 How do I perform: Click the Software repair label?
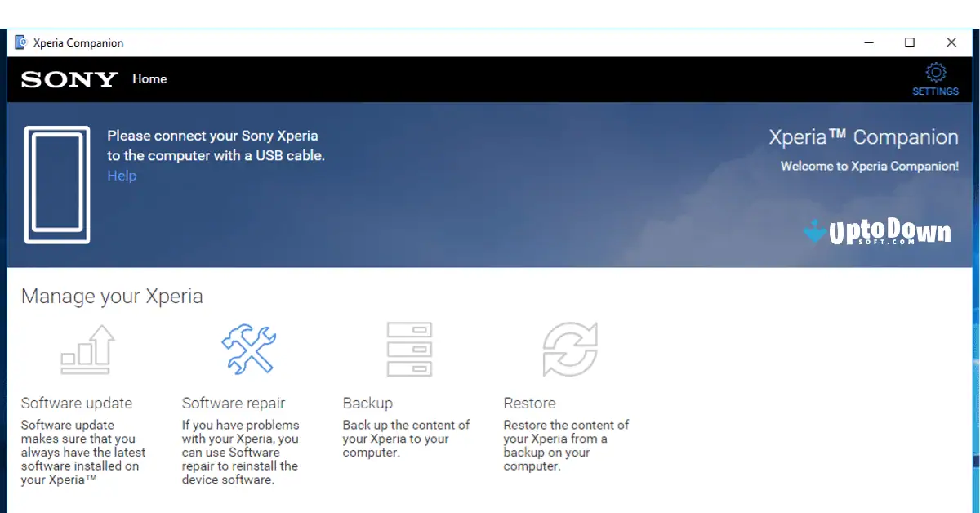[234, 403]
